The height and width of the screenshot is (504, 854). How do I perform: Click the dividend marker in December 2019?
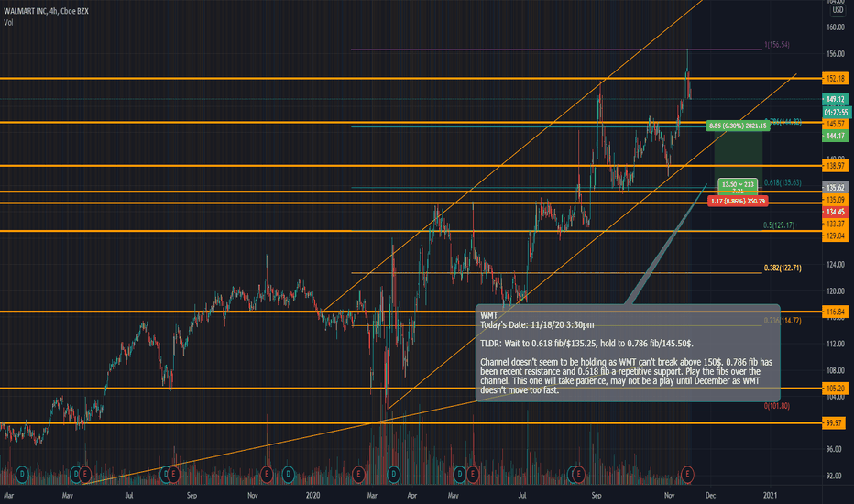288,475
